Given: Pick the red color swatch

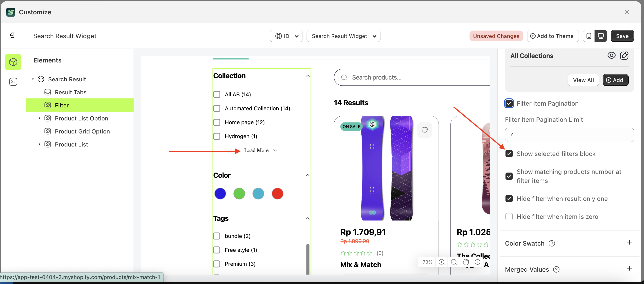Looking at the screenshot, I should click(x=277, y=194).
